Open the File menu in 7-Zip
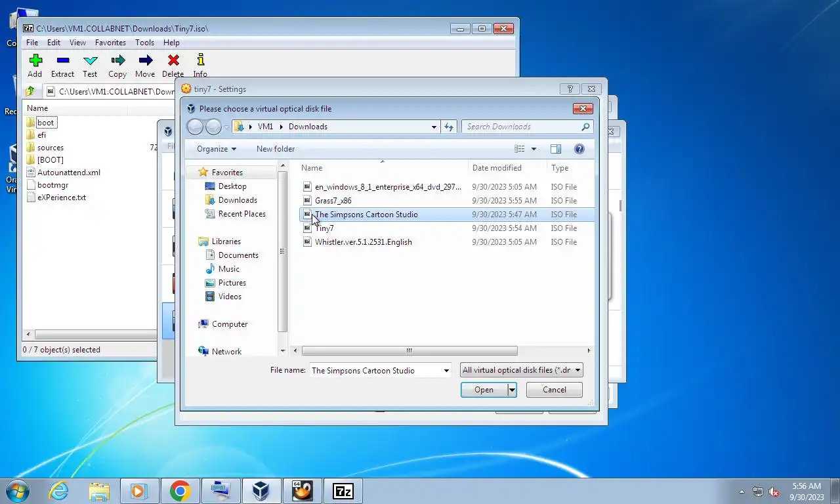Screen dimensions: 840x504 [x=31, y=43]
